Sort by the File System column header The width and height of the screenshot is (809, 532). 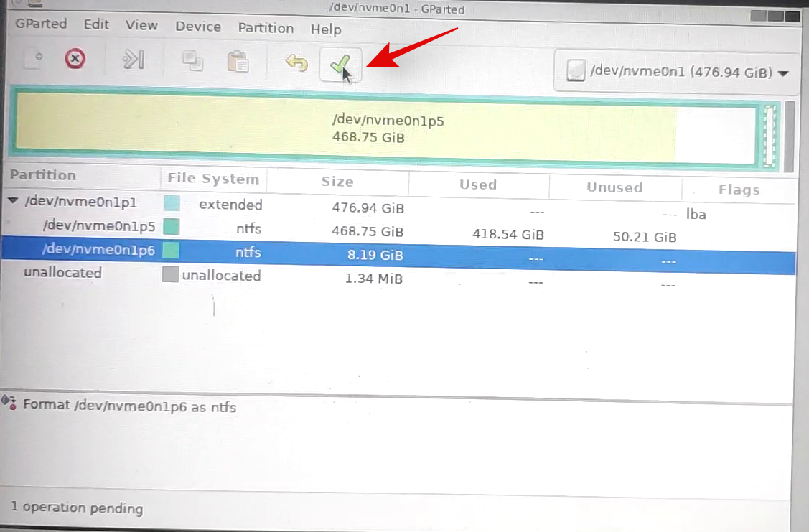[x=213, y=179]
